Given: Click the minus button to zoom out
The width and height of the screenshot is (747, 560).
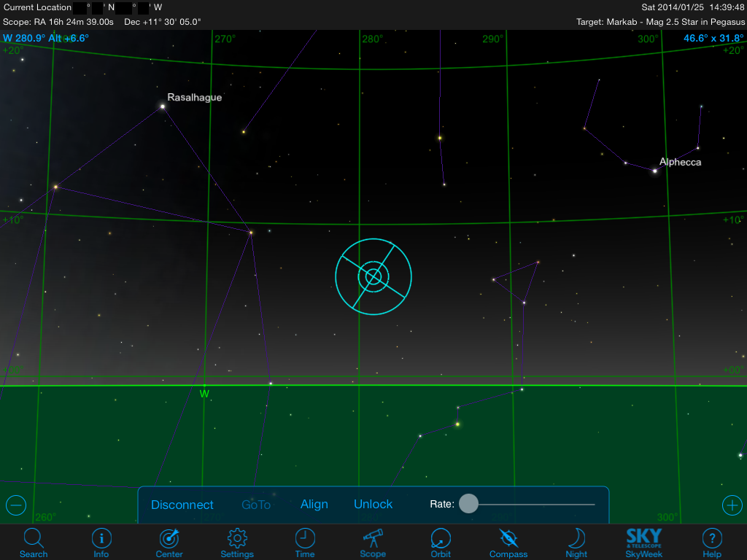Looking at the screenshot, I should tap(15, 505).
